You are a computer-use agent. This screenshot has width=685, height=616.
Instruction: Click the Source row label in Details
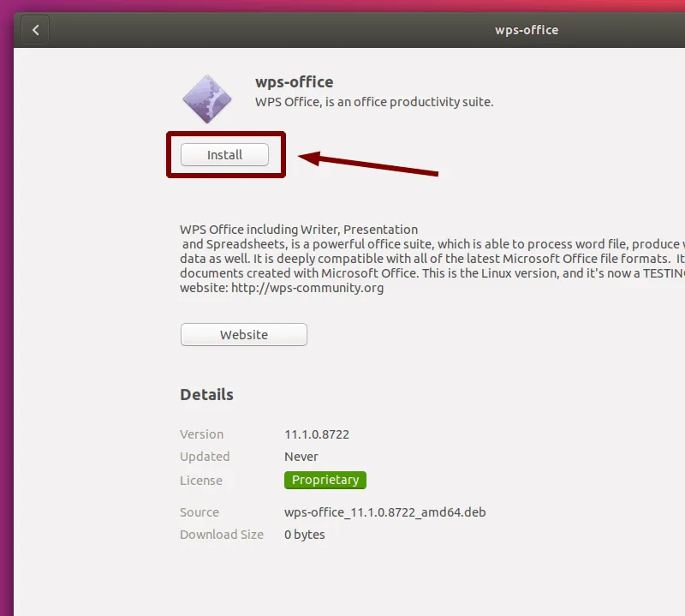(199, 511)
